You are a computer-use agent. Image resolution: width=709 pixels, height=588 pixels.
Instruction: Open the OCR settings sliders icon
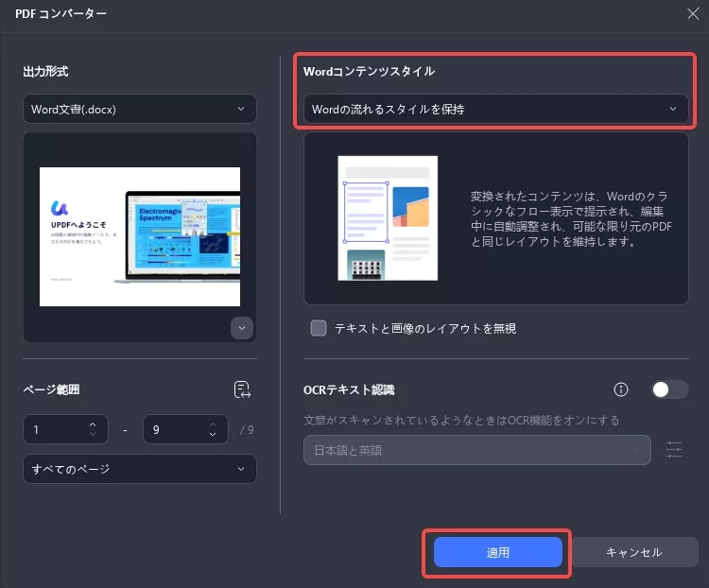pyautogui.click(x=674, y=450)
